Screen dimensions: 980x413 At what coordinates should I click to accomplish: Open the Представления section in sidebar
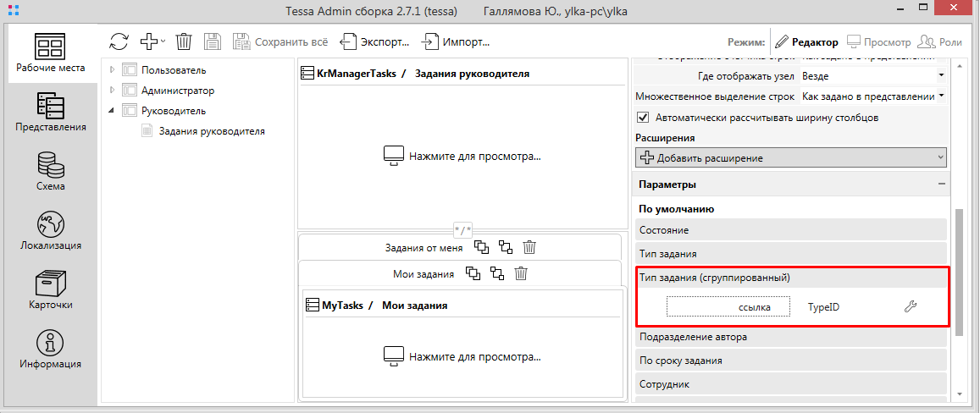point(51,112)
